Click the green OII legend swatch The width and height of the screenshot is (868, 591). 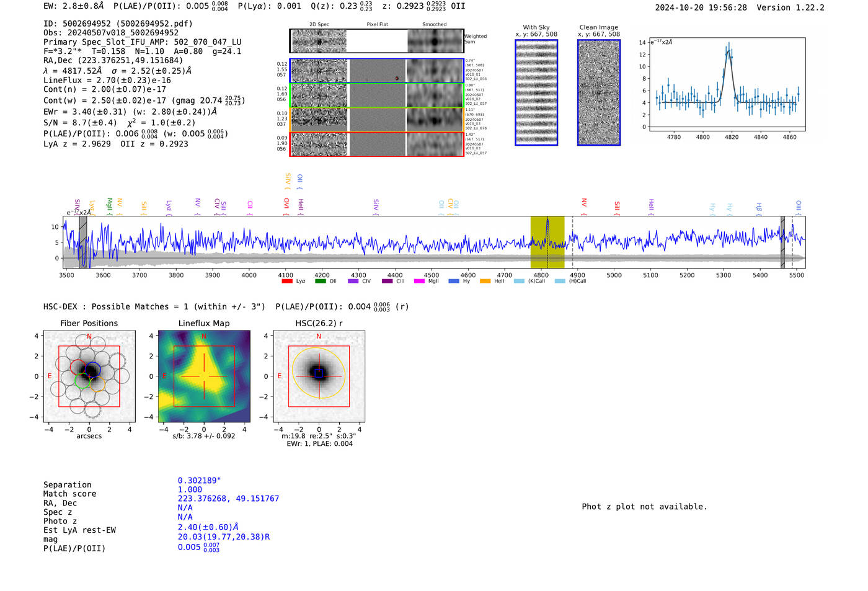(x=320, y=282)
